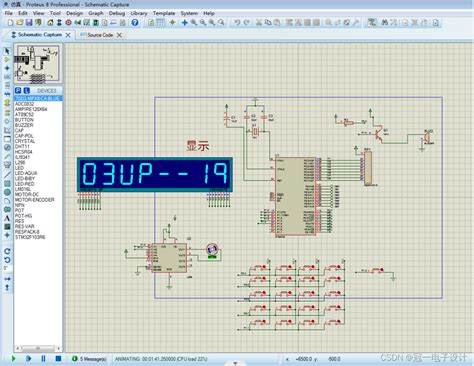
Task: Click the schematic overview thumbnail
Action: pos(38,64)
